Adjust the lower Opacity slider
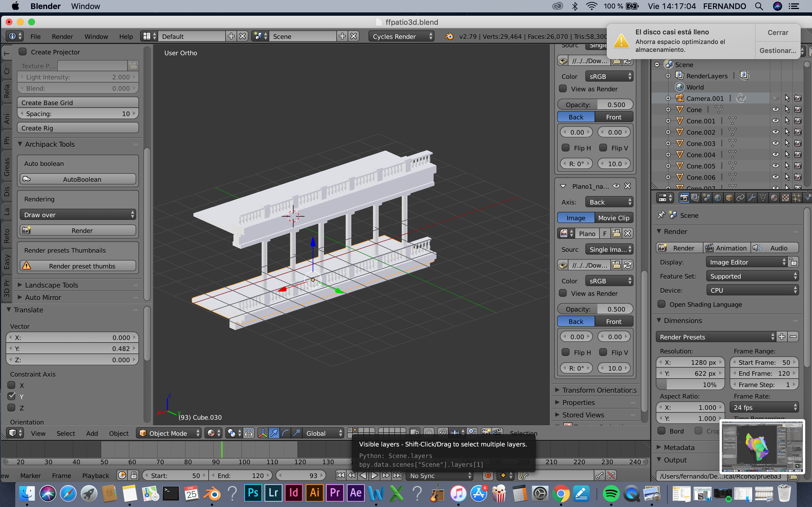 (x=595, y=309)
